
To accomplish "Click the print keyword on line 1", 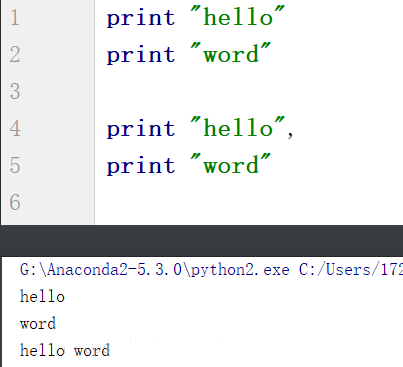I will pyautogui.click(x=141, y=18).
